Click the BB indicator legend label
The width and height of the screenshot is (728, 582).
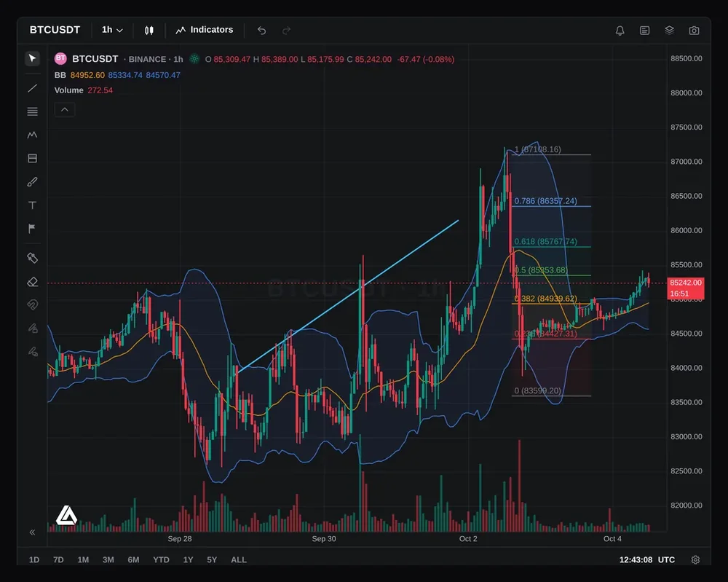coord(60,75)
